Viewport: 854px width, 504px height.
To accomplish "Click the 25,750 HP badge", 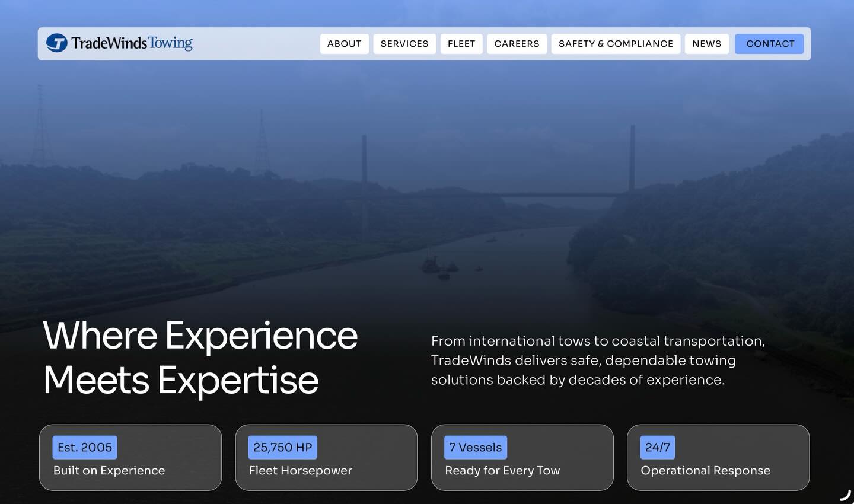I will pyautogui.click(x=283, y=448).
